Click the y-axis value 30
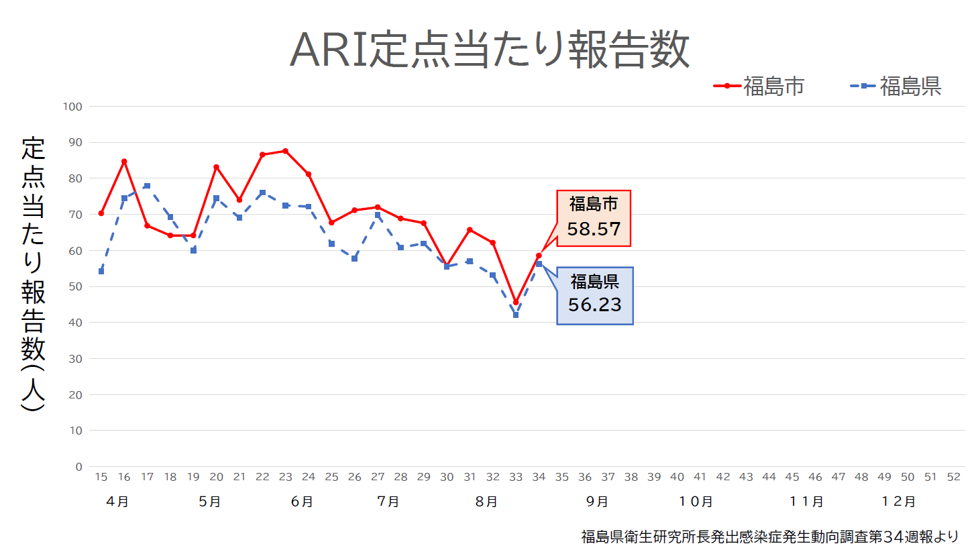 pyautogui.click(x=75, y=359)
